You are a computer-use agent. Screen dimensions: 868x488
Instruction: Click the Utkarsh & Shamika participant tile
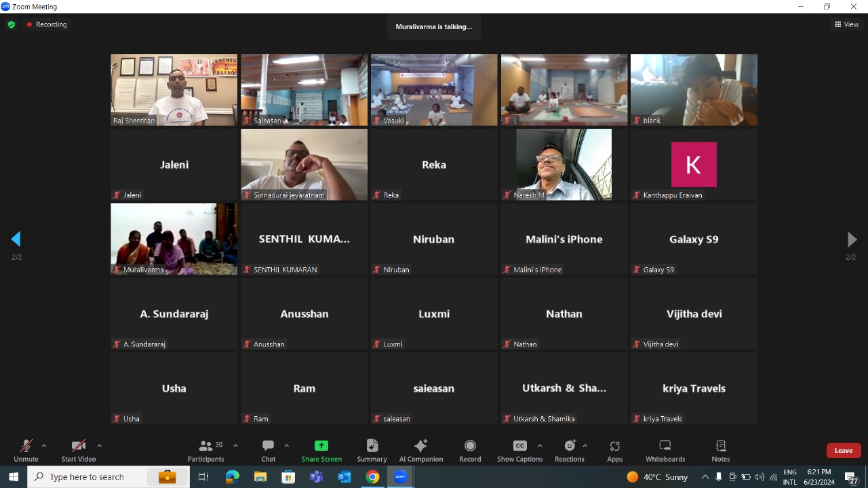(564, 388)
